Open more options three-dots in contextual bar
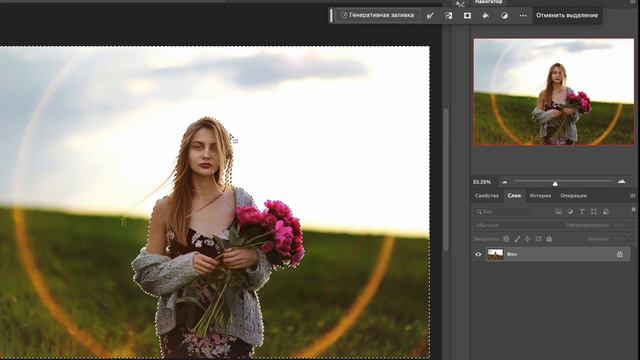 [x=523, y=16]
